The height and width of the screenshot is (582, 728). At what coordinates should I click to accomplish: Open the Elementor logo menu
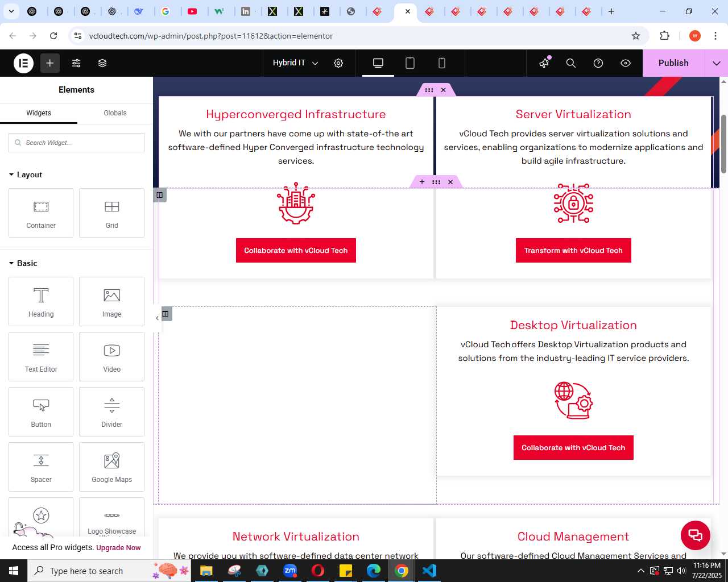[x=24, y=63]
